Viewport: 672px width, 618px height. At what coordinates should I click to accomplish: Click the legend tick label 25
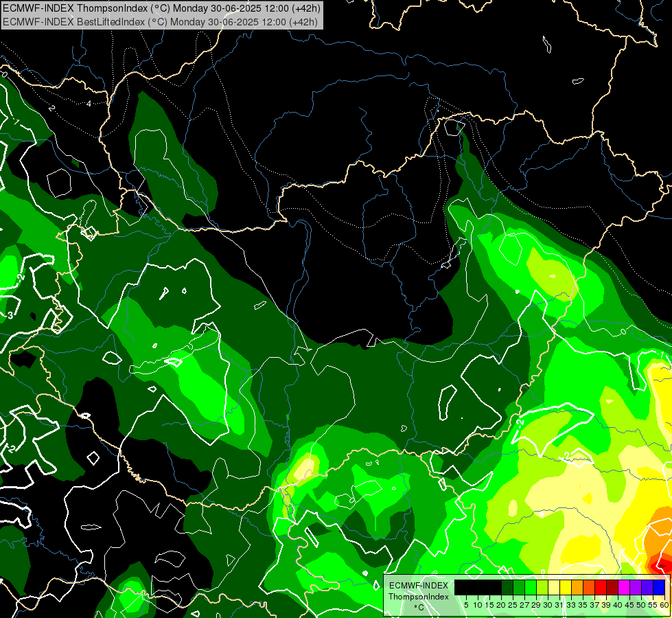(x=513, y=605)
